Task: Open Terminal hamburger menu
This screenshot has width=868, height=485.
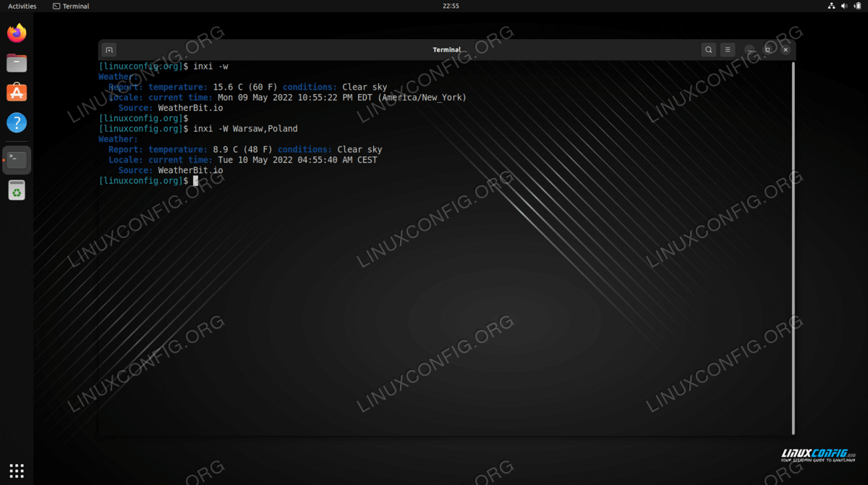Action: click(728, 50)
